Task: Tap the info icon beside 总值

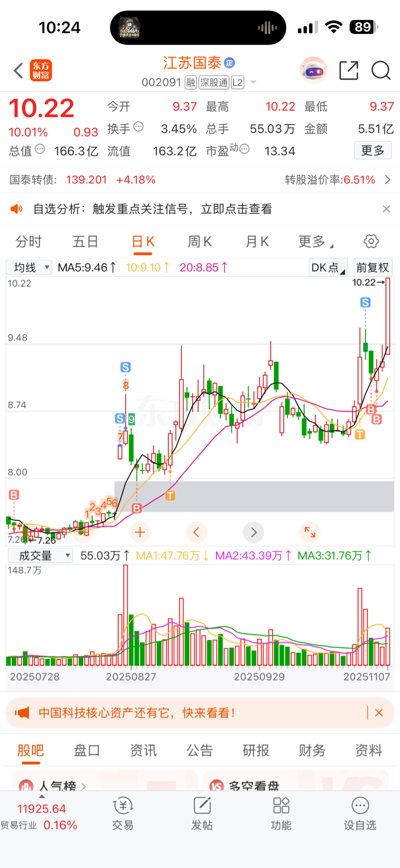Action: 40,149
